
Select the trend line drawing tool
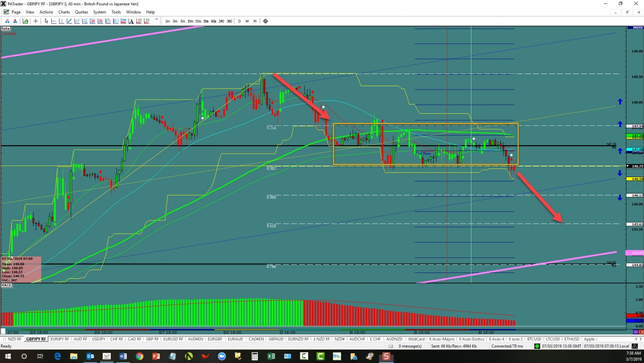click(x=69, y=21)
